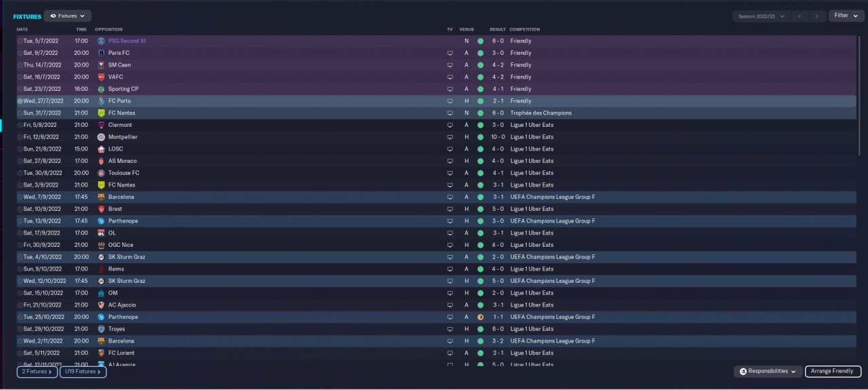The height and width of the screenshot is (390, 868).
Task: Switch to the U19 Fixtures tab
Action: (83, 372)
